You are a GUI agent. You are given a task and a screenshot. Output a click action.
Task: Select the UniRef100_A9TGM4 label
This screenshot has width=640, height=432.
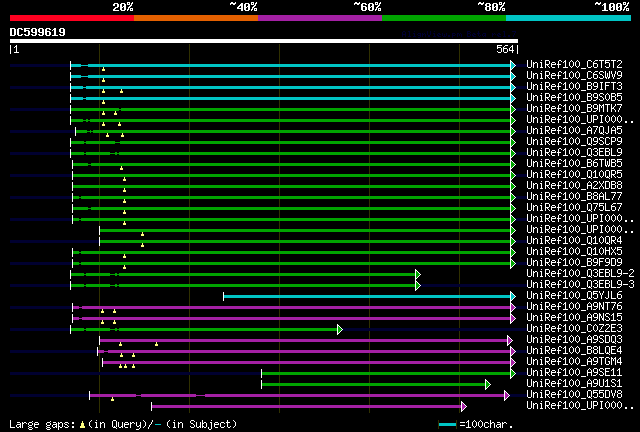pos(574,362)
